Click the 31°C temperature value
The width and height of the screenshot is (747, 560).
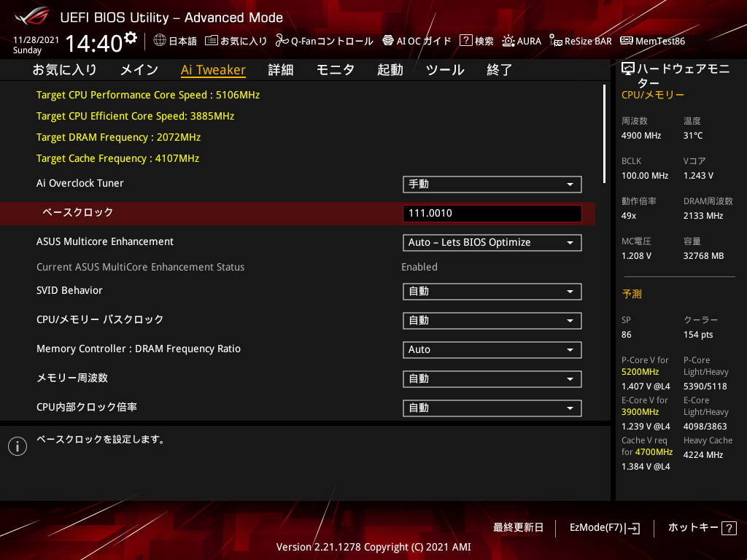pos(693,136)
